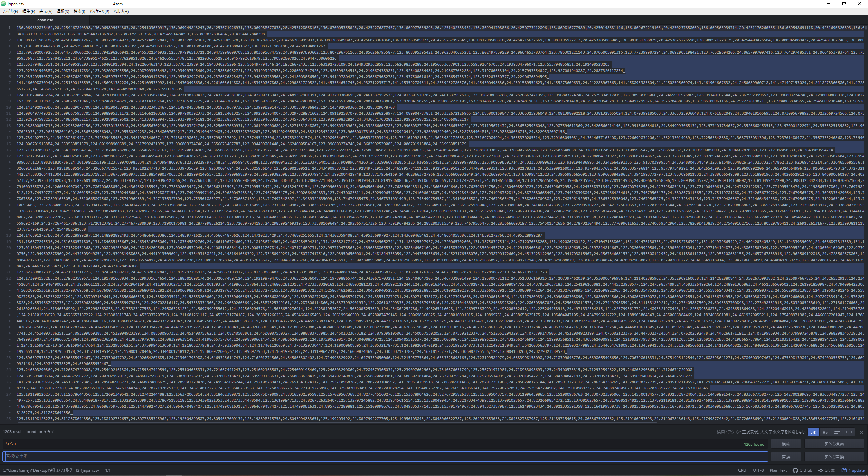The width and height of the screenshot is (868, 476).
Task: Open the パッケージ(P) menu
Action: [99, 11]
